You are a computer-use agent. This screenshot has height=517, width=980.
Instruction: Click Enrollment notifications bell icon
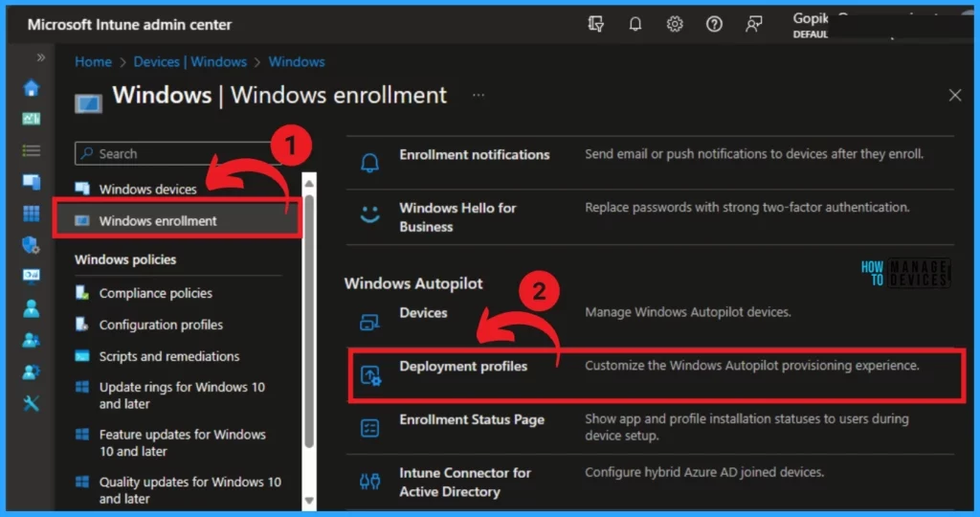pos(370,163)
